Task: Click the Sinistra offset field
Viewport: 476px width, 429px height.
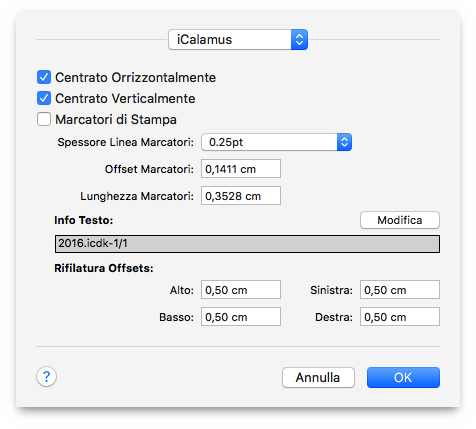Action: pos(400,290)
